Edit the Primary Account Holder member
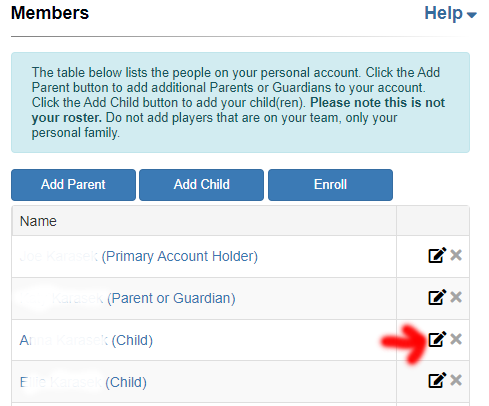Screen dimensions: 489x406 point(437,256)
